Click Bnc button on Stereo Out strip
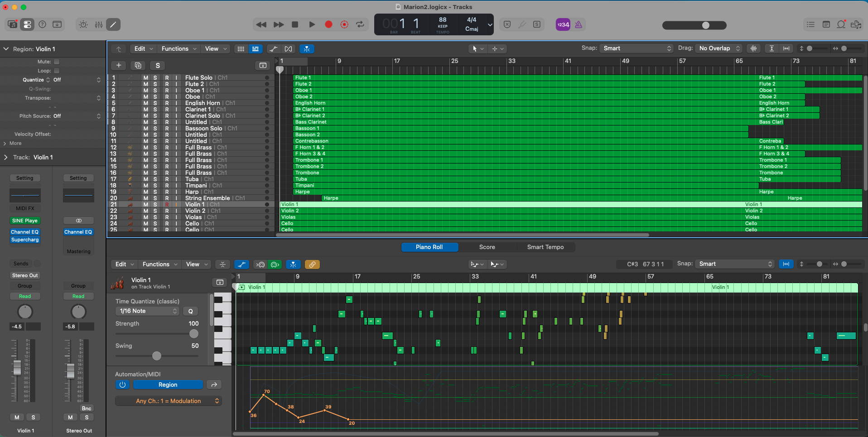 (87, 408)
